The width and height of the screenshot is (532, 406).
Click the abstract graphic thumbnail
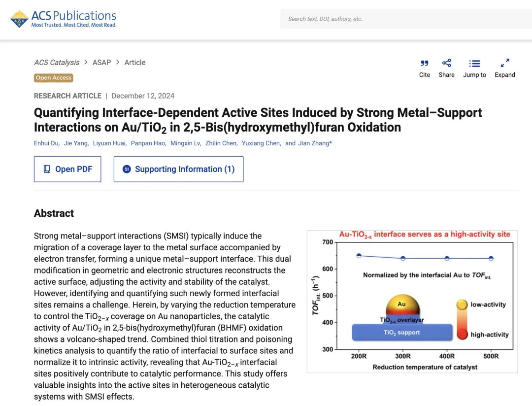(412, 302)
